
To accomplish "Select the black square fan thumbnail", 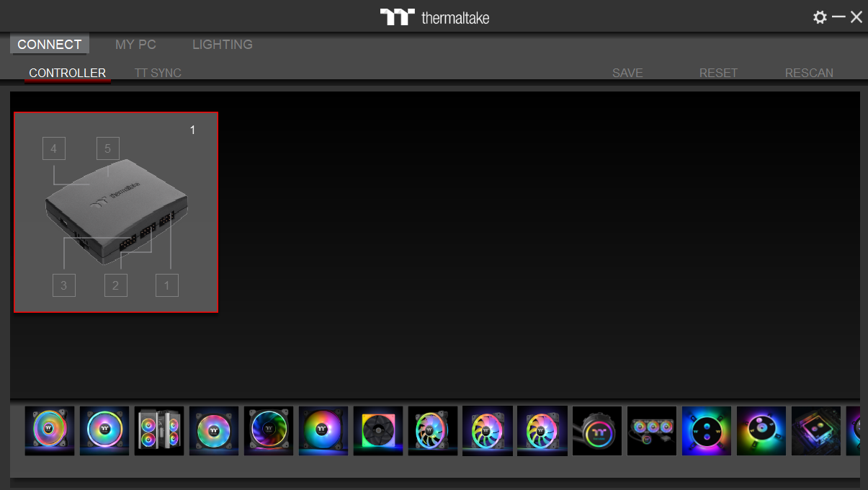I will click(x=378, y=430).
